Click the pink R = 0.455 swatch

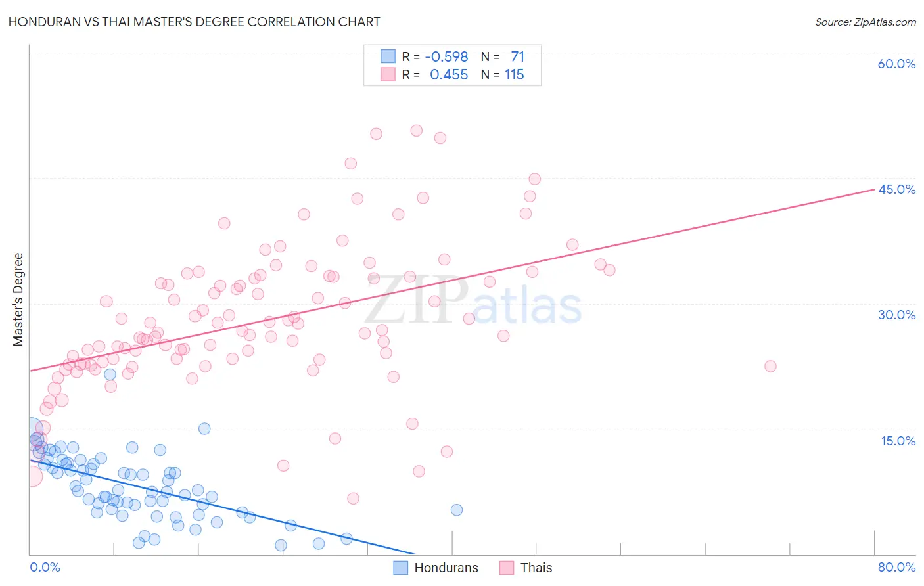pyautogui.click(x=388, y=74)
